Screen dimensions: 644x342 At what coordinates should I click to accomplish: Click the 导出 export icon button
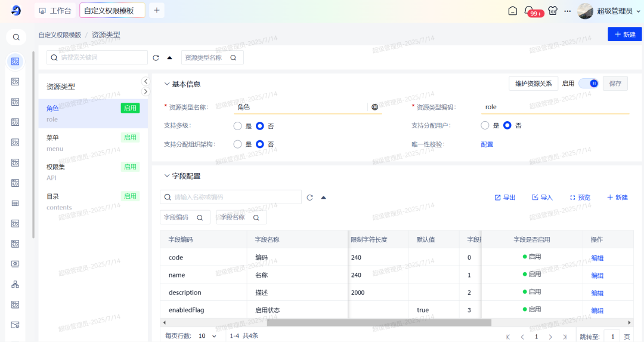(504, 198)
